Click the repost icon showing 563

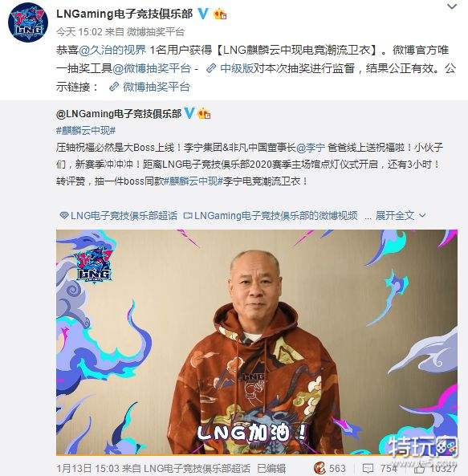point(319,469)
